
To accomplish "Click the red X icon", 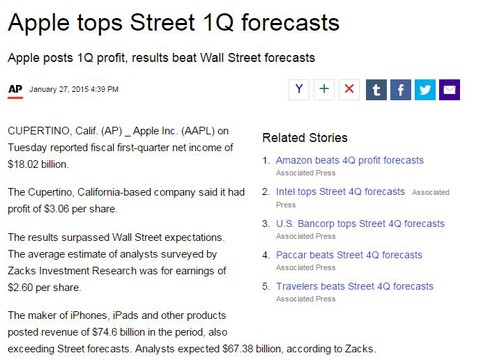I will tap(349, 89).
